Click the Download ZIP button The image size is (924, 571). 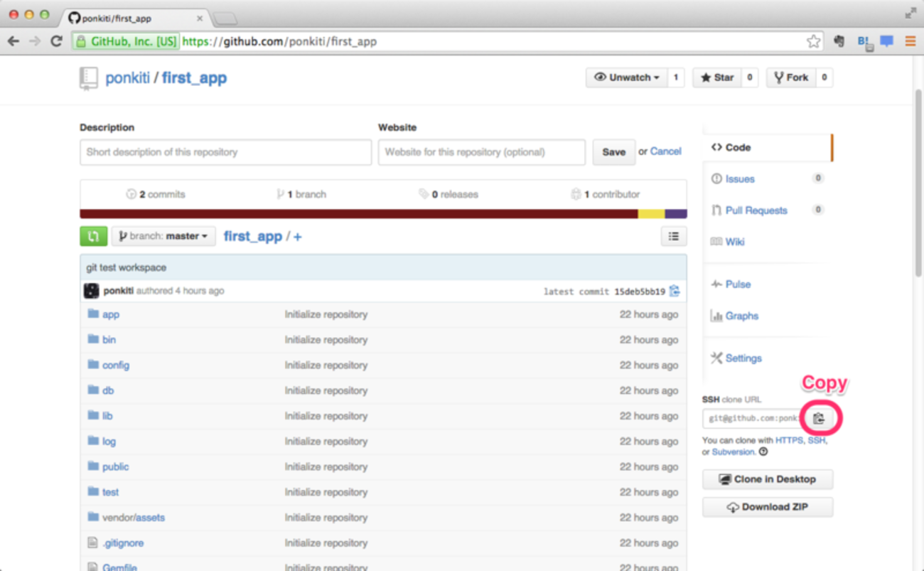click(x=767, y=507)
